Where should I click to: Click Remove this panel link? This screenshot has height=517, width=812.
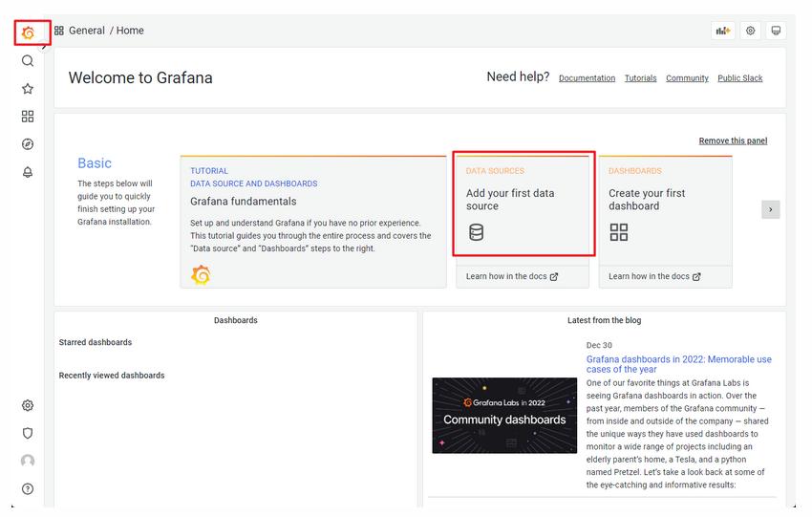tap(733, 140)
